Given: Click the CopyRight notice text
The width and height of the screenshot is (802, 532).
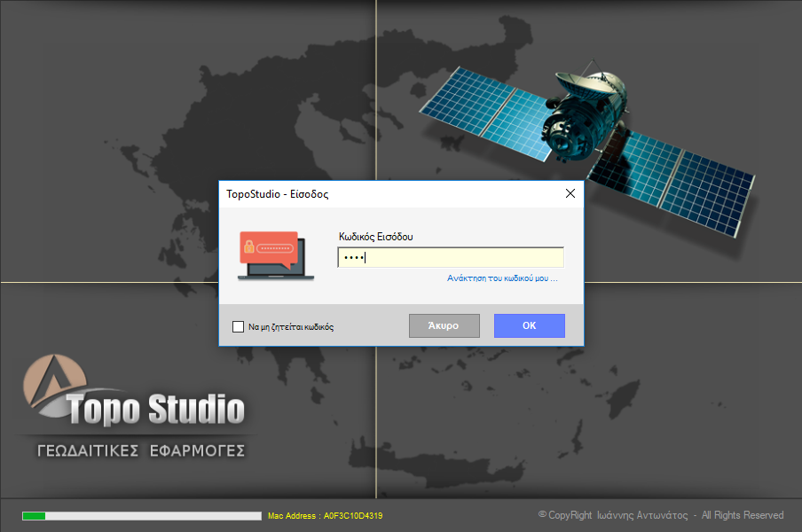Looking at the screenshot, I should (661, 515).
